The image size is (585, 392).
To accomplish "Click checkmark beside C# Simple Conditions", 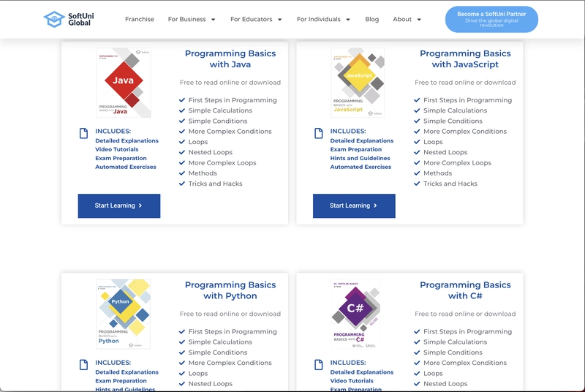I will click(417, 353).
